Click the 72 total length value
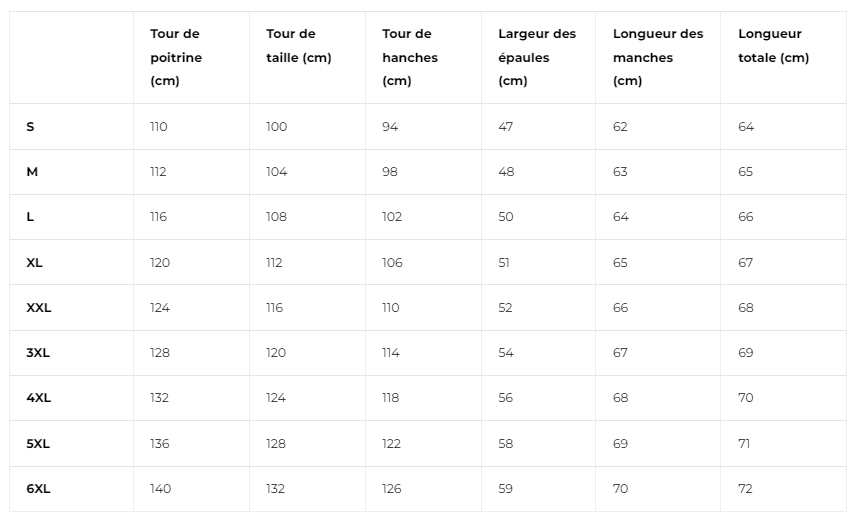 coord(745,488)
